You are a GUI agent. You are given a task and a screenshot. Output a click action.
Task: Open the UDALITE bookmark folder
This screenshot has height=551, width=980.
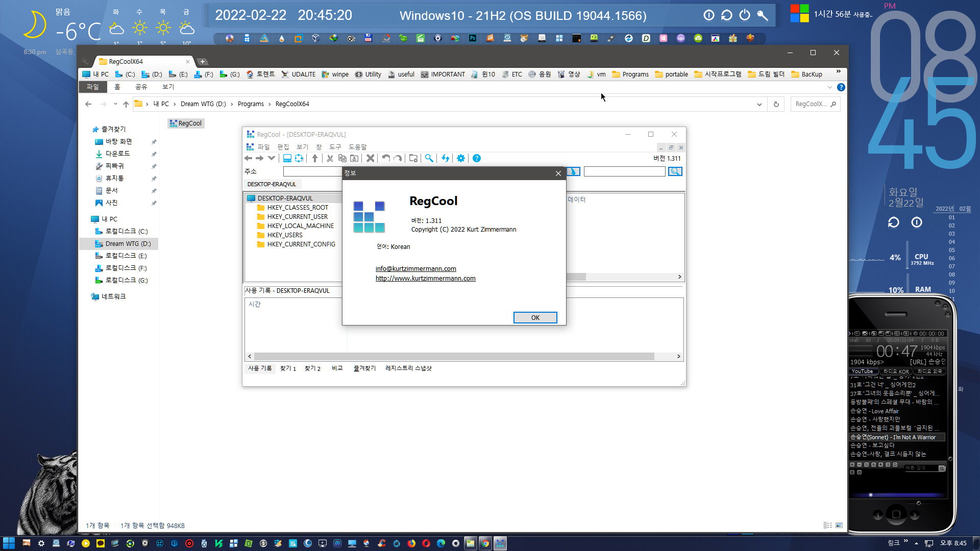pos(298,74)
